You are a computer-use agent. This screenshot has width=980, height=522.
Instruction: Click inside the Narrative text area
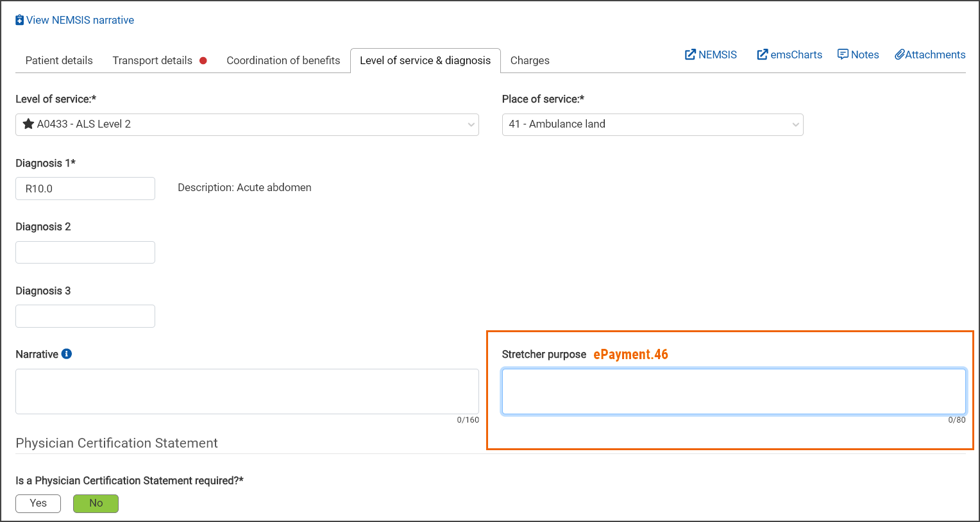click(x=247, y=391)
